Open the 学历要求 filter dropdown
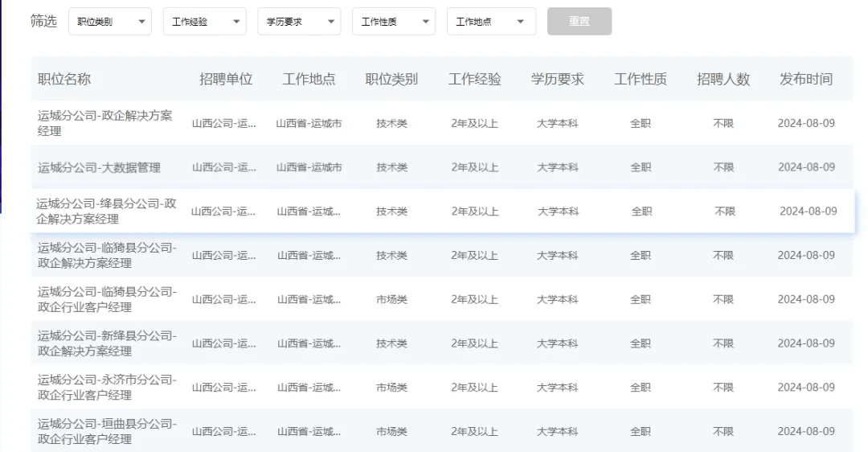 tap(299, 22)
